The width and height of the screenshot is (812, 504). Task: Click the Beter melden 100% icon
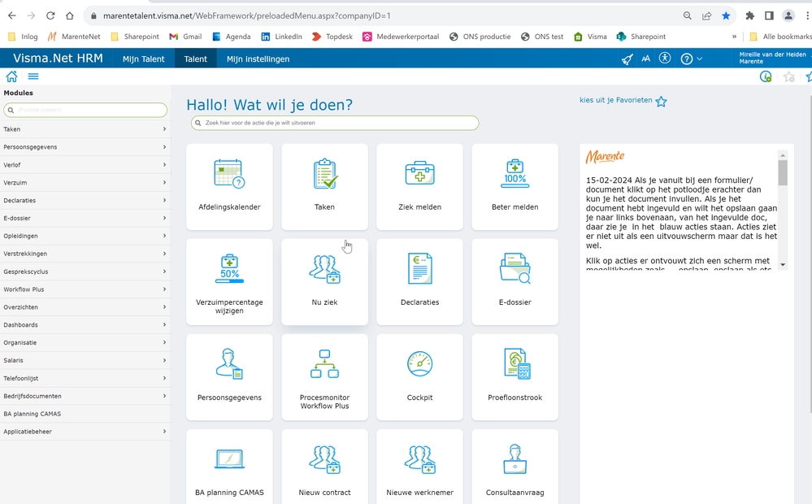[x=515, y=173]
